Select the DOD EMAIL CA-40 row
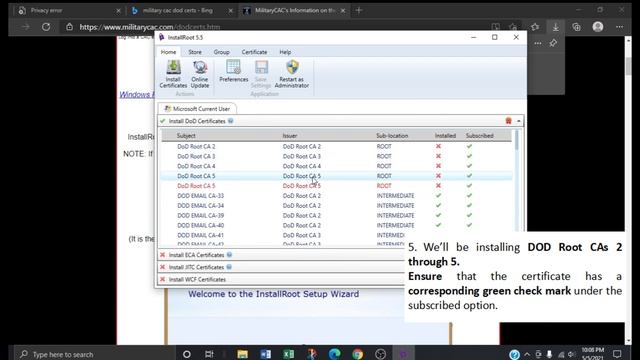Viewport: 640px width, 360px height. [336, 225]
